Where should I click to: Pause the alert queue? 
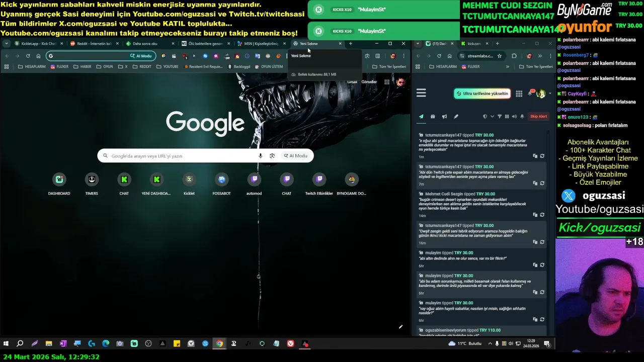[x=507, y=117]
